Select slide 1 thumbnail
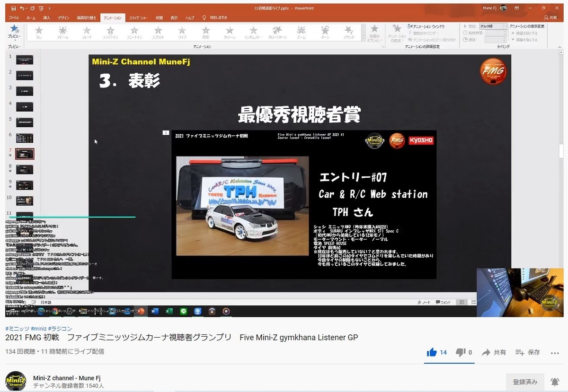Image resolution: width=568 pixels, height=392 pixels. coord(25,60)
